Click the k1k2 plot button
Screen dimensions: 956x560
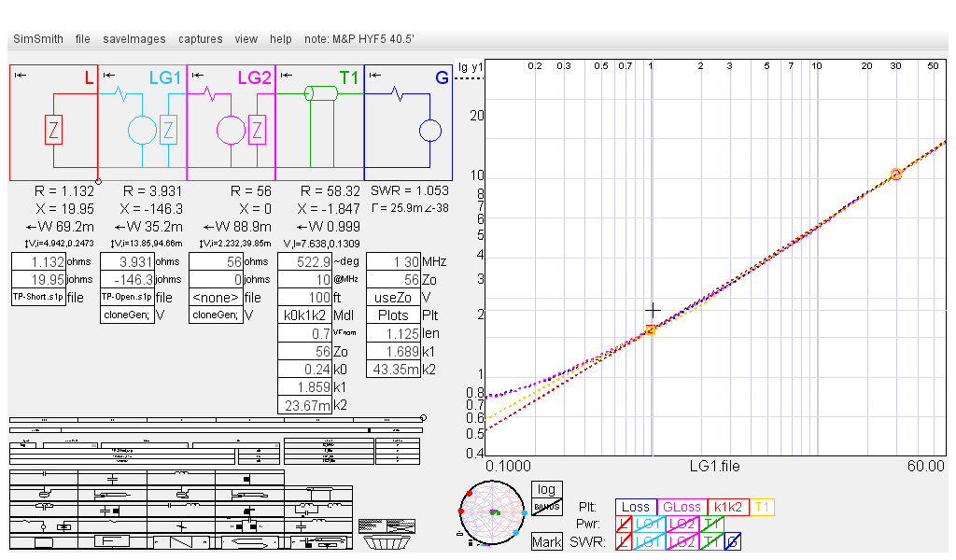click(x=727, y=507)
